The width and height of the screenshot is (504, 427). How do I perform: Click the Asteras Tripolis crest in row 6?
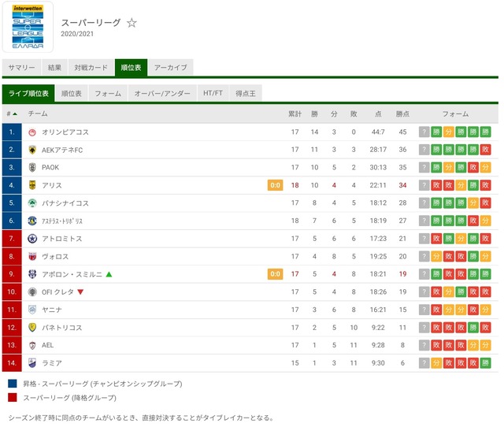click(x=32, y=221)
